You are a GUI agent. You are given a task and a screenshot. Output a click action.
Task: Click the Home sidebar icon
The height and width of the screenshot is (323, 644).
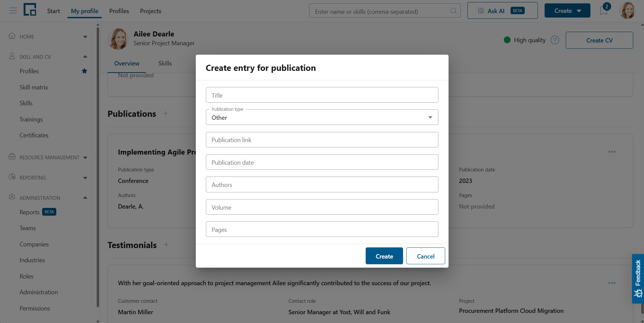(x=12, y=36)
